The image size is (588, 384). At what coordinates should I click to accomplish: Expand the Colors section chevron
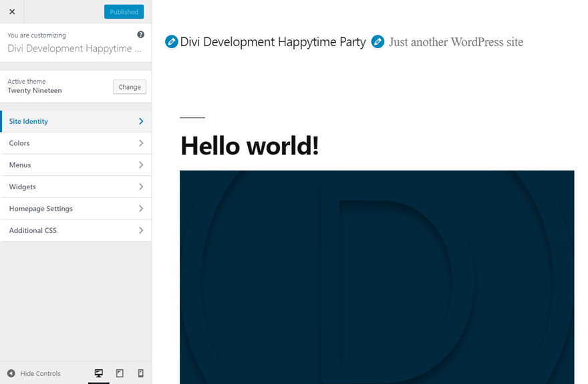click(141, 143)
